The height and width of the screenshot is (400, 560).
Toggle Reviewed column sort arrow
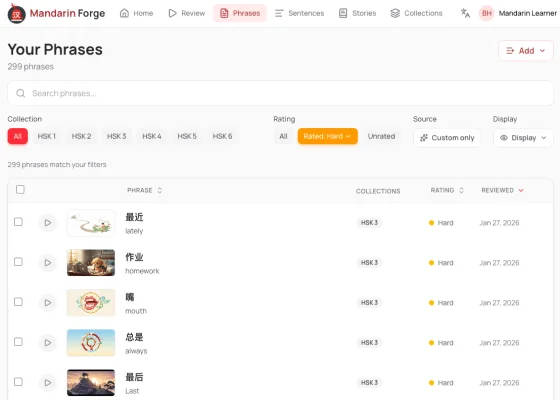pos(521,190)
